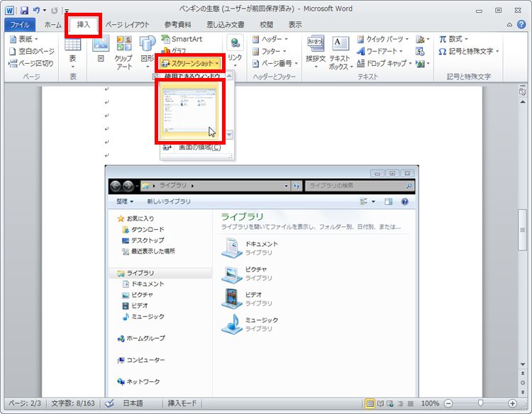Click the ページ: 2/3 page indicator
Screen dimensions: 532x414
(x=25, y=403)
